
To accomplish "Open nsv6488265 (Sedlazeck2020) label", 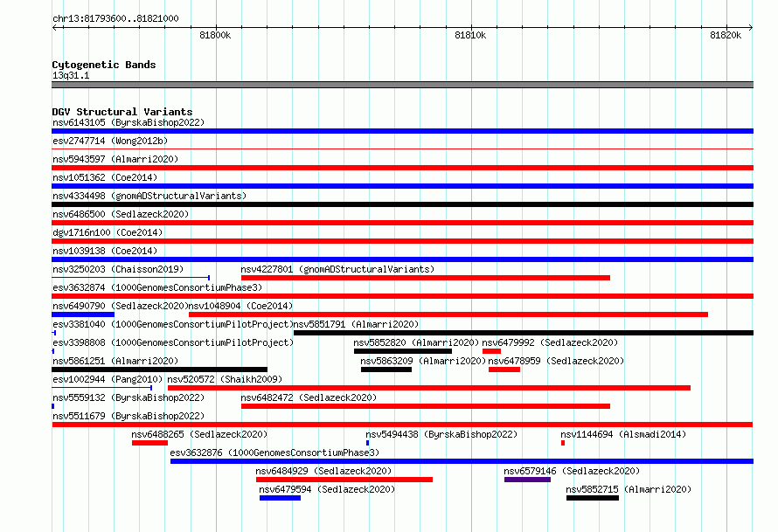I will pos(199,434).
